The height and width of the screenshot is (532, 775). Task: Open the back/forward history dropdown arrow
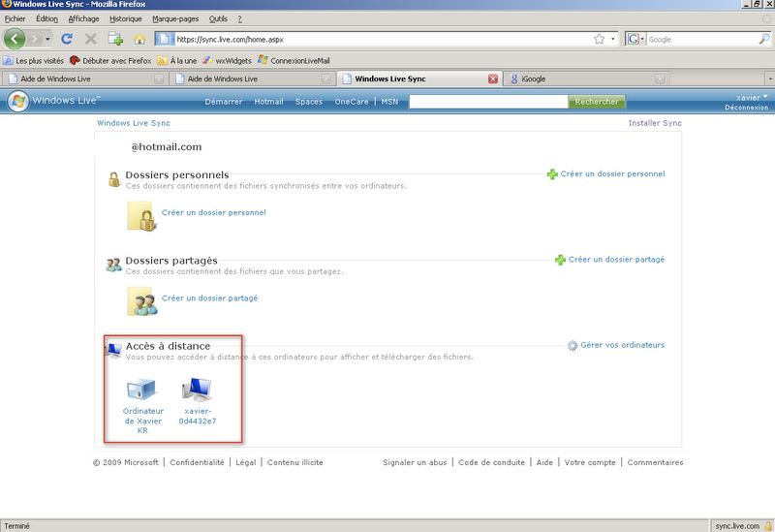[x=47, y=39]
